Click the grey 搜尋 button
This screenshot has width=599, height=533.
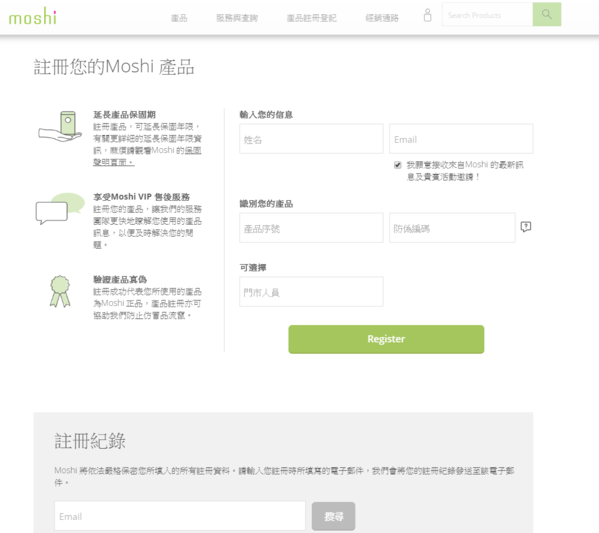coord(333,516)
